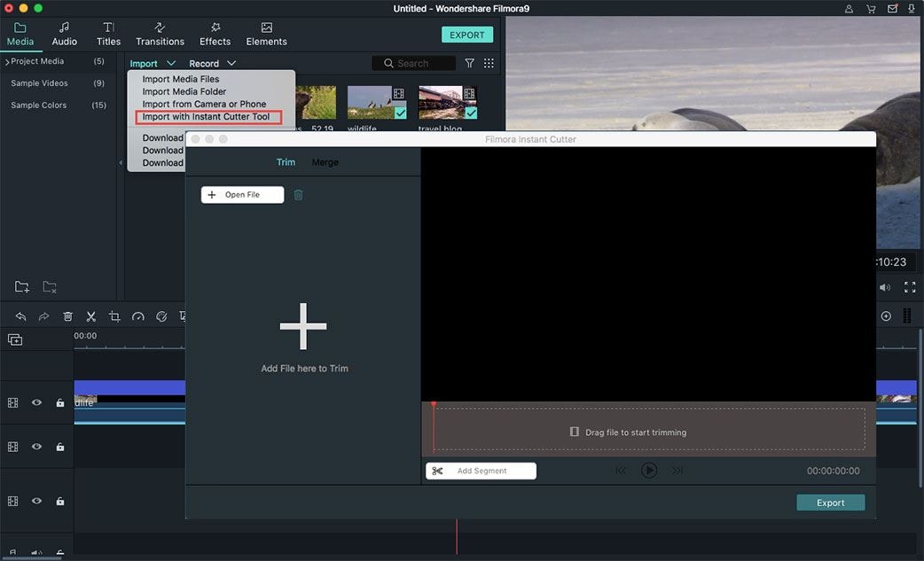The width and height of the screenshot is (924, 561).
Task: Select Sample Colors in the library
Action: (38, 105)
